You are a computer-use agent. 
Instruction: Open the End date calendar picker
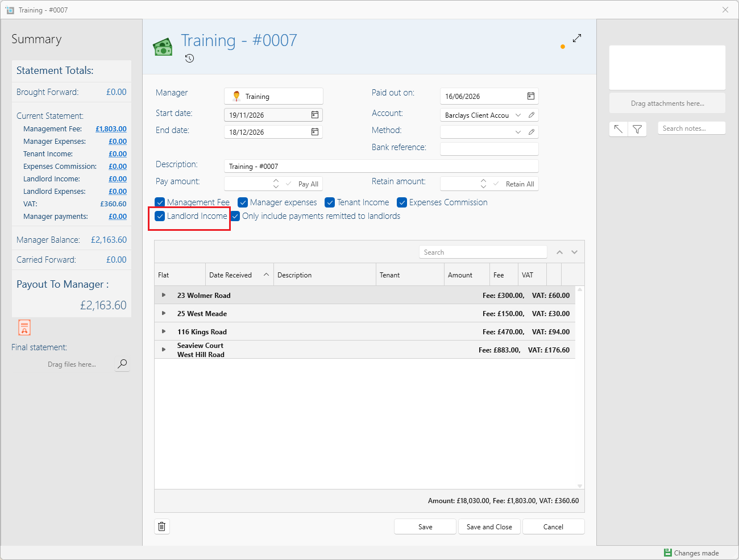315,132
